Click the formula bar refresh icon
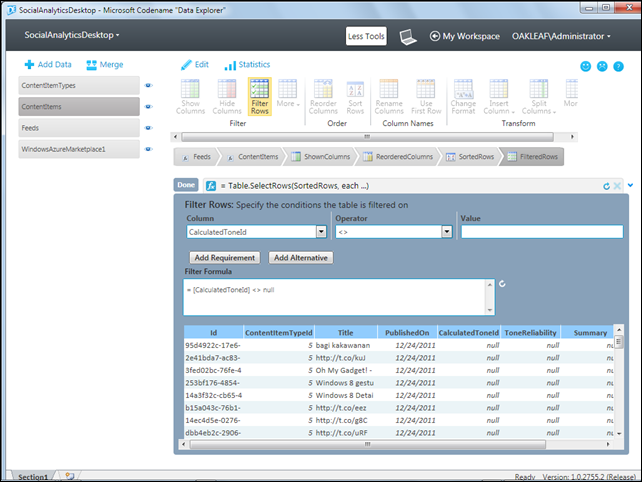 pos(606,186)
